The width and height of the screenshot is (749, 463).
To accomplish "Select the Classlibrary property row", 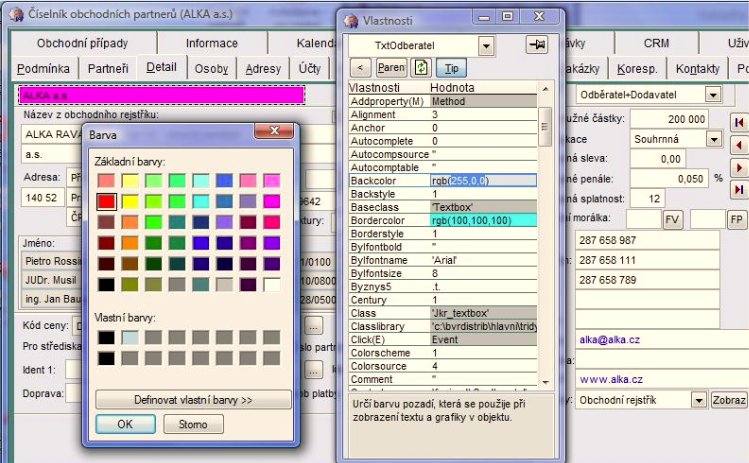I will [x=443, y=326].
